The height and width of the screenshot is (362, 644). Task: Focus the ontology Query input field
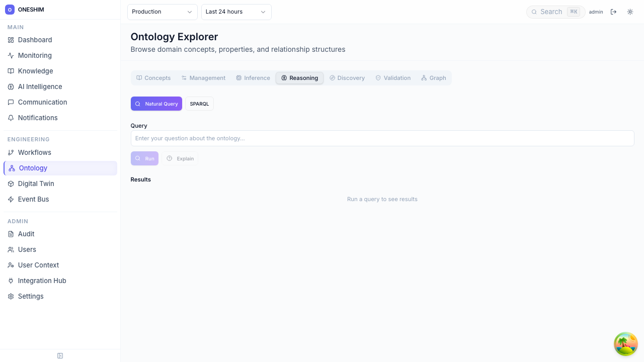[x=382, y=138]
